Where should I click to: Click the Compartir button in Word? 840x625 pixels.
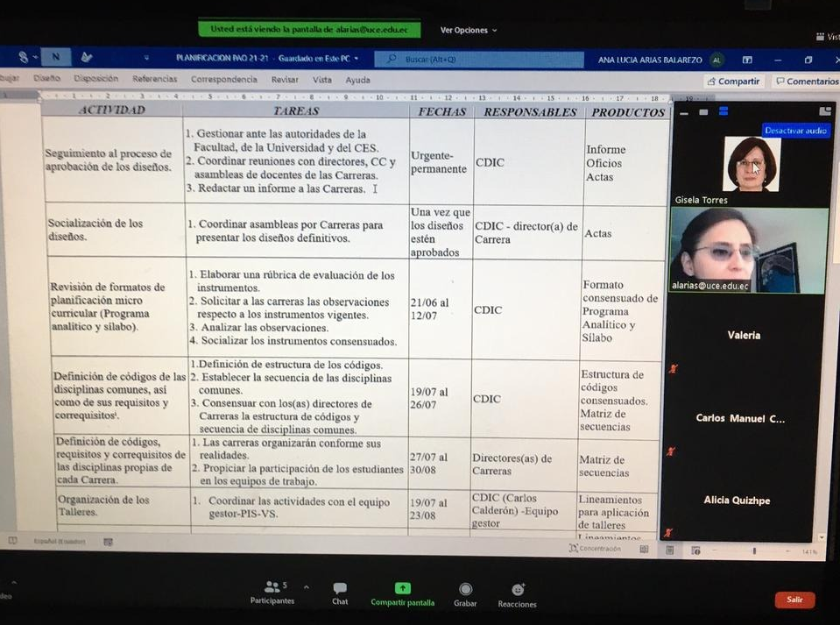[736, 80]
